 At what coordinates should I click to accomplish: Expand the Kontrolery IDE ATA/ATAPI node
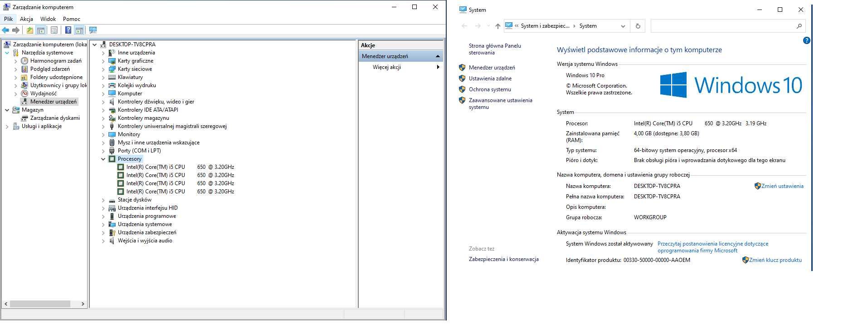103,110
